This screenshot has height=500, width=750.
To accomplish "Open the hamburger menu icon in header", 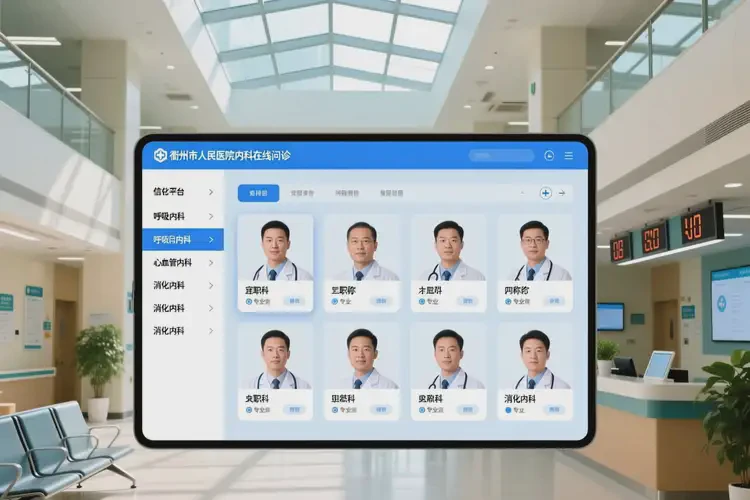I will 569,156.
